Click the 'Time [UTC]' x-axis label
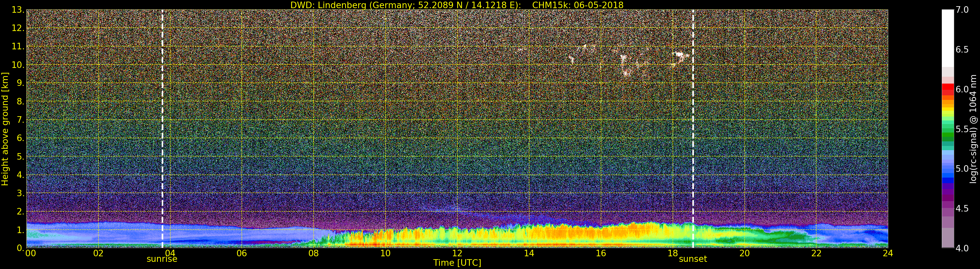This screenshot has width=980, height=269. pos(457,263)
